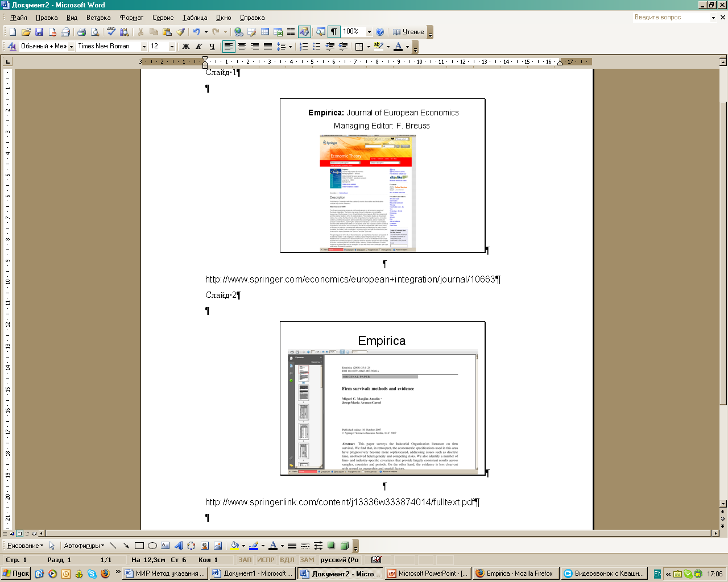Open the Правка menu
This screenshot has height=582, width=728.
[47, 18]
